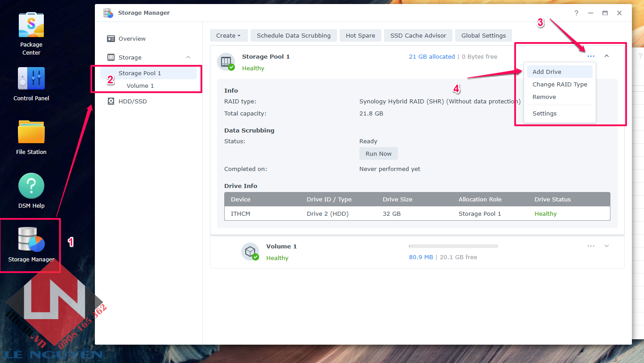Click Never performed yet text

tap(390, 169)
